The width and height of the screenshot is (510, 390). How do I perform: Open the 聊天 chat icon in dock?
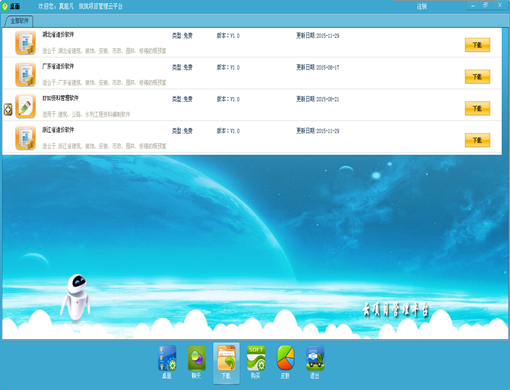point(196,362)
